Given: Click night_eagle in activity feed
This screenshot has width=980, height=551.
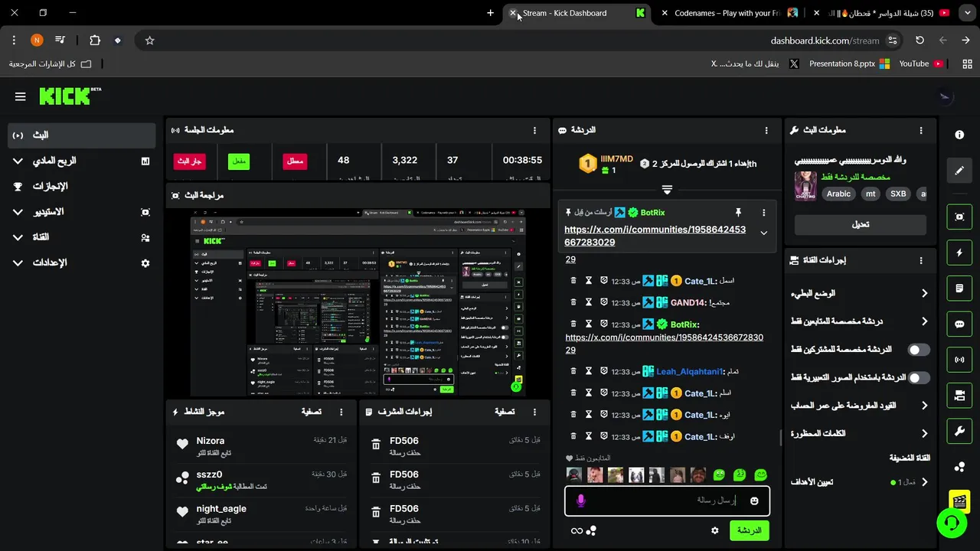Looking at the screenshot, I should coord(221,508).
